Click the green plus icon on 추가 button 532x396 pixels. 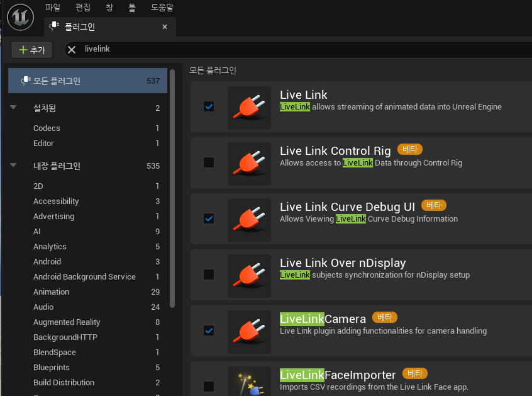[x=23, y=50]
